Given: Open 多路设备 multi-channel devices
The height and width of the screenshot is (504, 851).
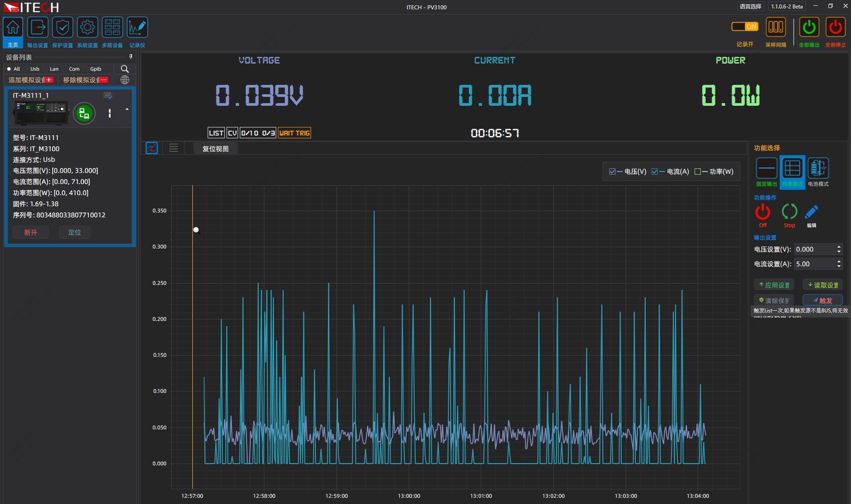Looking at the screenshot, I should tap(112, 32).
